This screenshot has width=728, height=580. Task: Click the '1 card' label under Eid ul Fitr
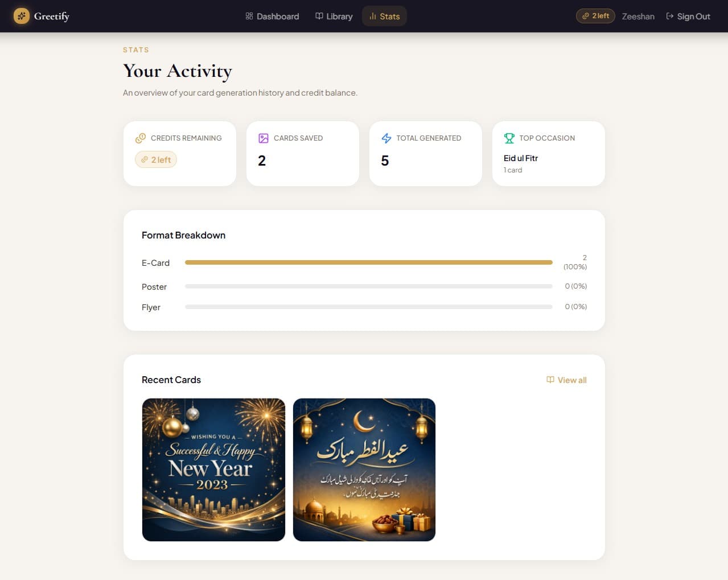pos(513,170)
